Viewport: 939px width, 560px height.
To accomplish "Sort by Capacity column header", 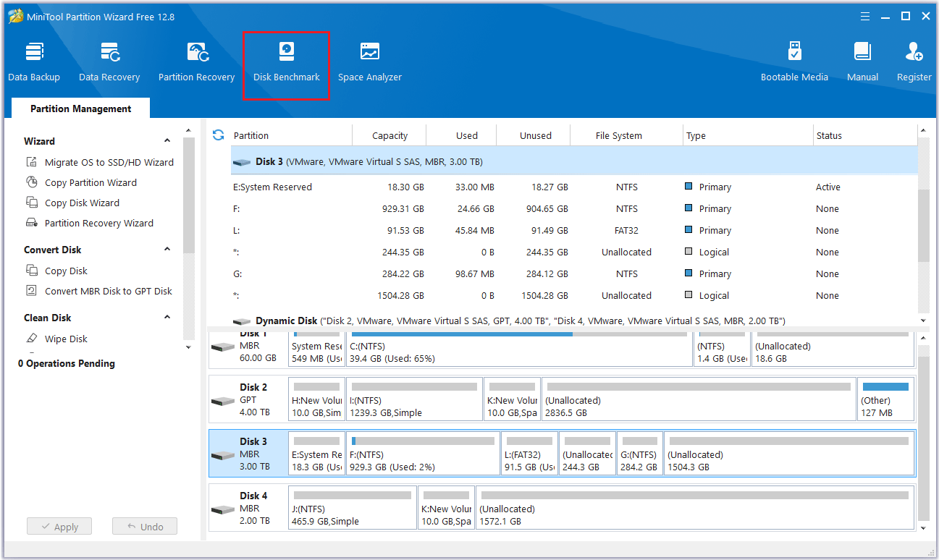I will coord(390,135).
